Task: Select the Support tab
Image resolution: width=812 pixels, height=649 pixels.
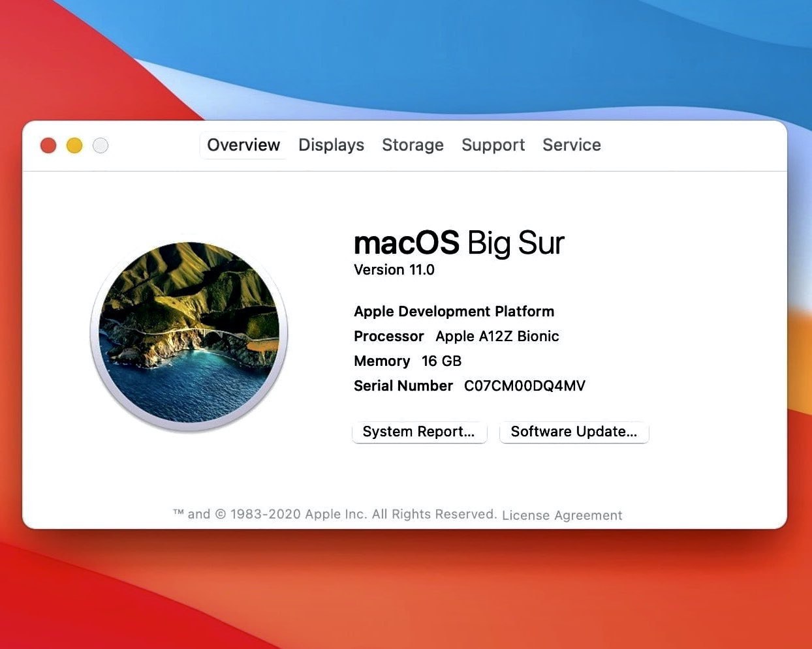Action: (x=493, y=145)
